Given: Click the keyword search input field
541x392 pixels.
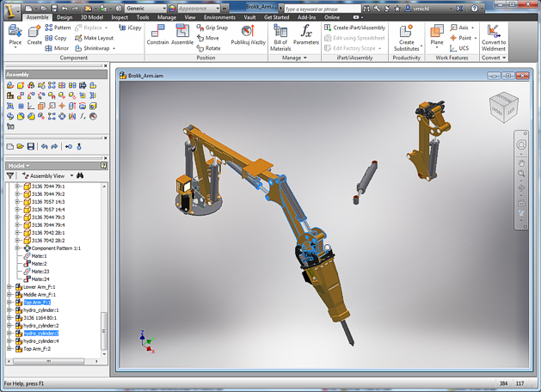Looking at the screenshot, I should 323,9.
